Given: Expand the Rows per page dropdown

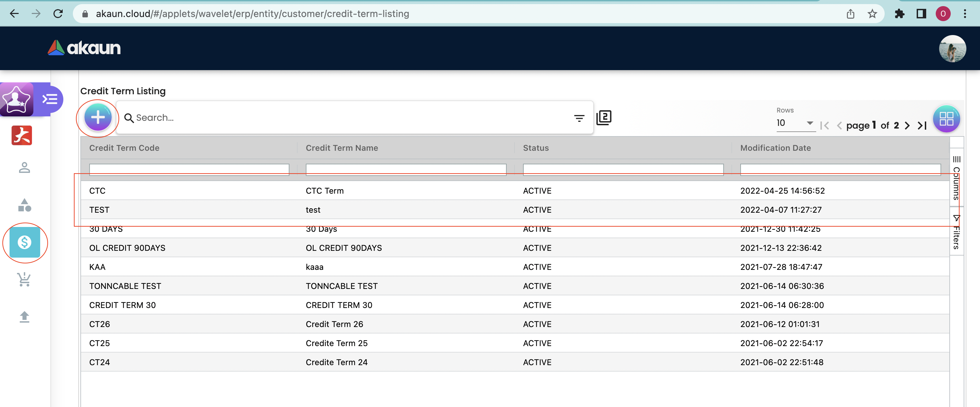Looking at the screenshot, I should pyautogui.click(x=795, y=123).
